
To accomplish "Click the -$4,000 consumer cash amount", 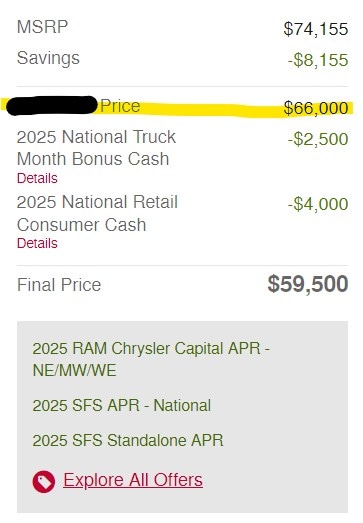I will [318, 204].
